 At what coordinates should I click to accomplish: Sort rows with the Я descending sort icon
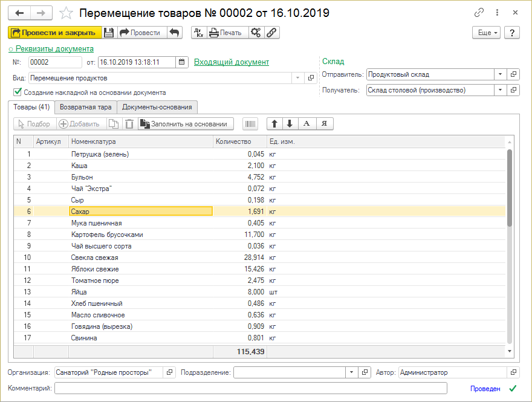324,123
